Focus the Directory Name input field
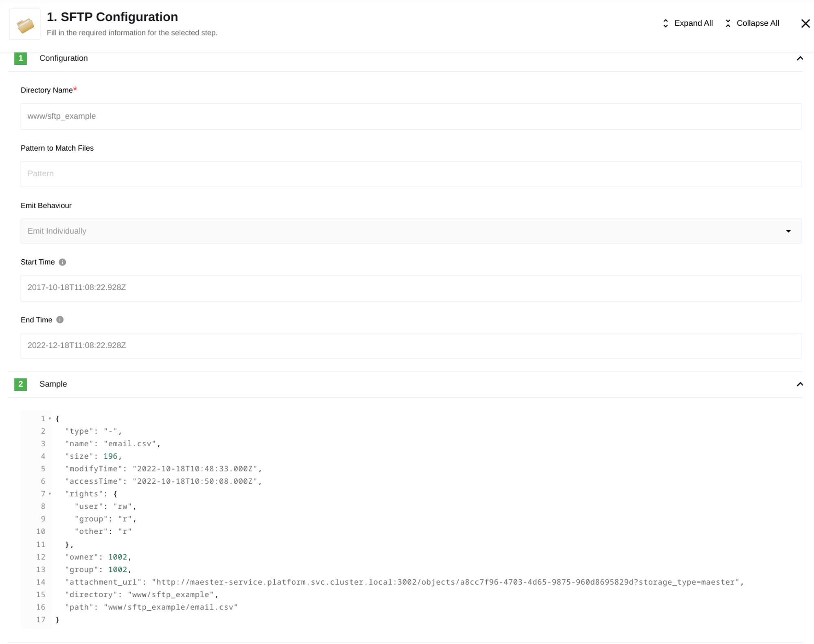The height and width of the screenshot is (644, 814). pos(411,116)
